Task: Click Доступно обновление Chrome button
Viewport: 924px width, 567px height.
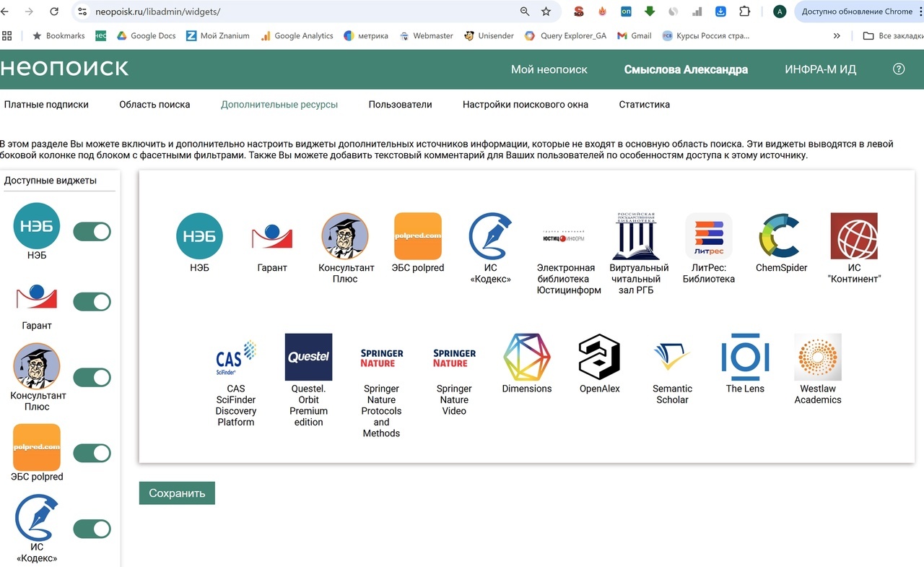Action: 858,12
